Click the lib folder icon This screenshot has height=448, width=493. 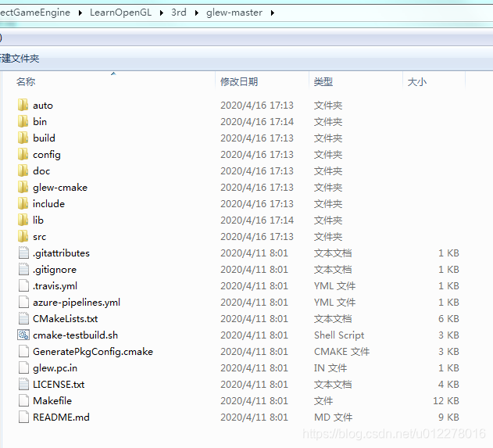click(23, 220)
